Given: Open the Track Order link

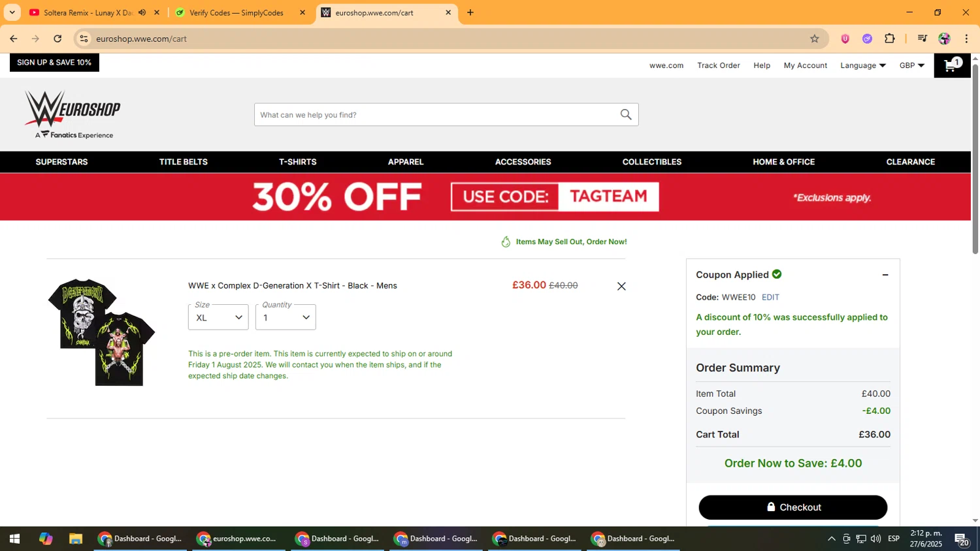Looking at the screenshot, I should [718, 65].
